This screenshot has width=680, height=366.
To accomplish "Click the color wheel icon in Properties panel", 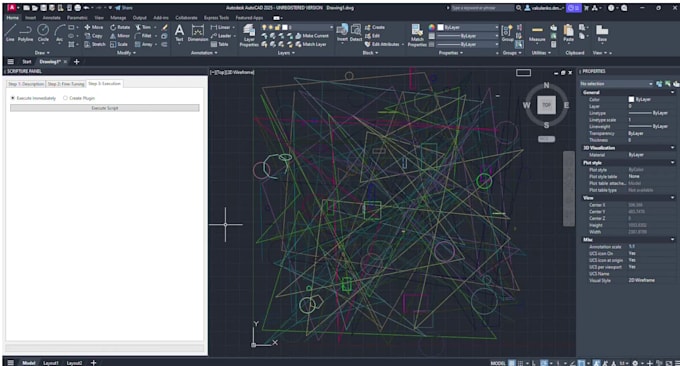I will point(432,27).
